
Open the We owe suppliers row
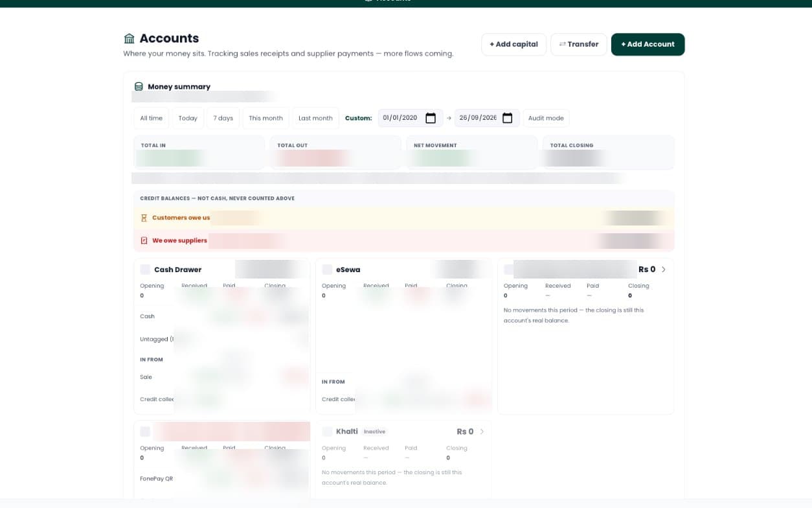pyautogui.click(x=404, y=240)
